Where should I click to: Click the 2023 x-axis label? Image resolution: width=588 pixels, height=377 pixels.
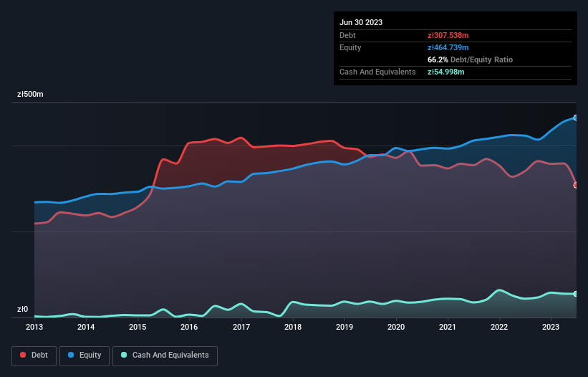tap(551, 327)
